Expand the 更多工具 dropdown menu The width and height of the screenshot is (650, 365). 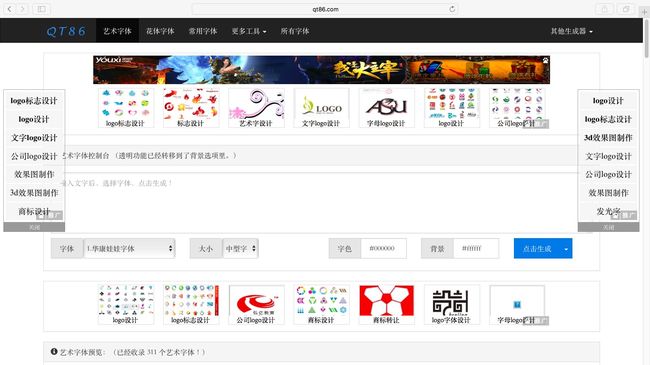point(249,31)
